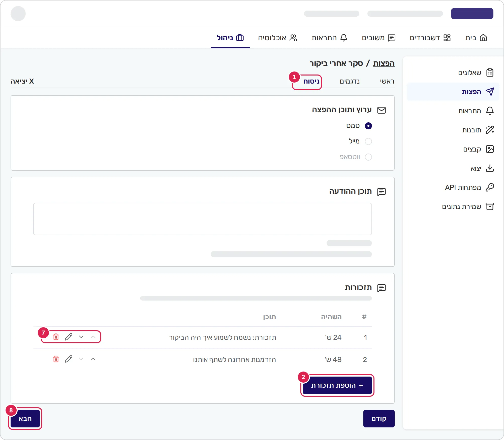Image resolution: width=504 pixels, height=440 pixels.
Task: Click X יציאה to exit
Action: point(22,81)
